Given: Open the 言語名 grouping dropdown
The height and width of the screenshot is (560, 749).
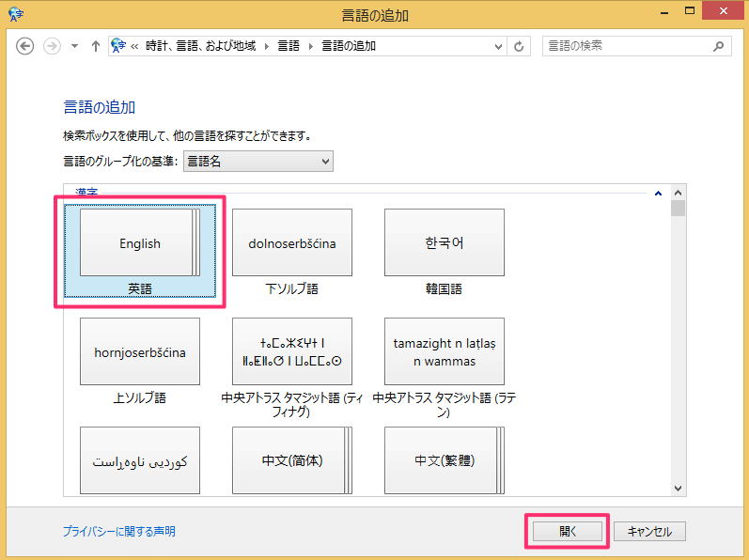Looking at the screenshot, I should point(257,162).
